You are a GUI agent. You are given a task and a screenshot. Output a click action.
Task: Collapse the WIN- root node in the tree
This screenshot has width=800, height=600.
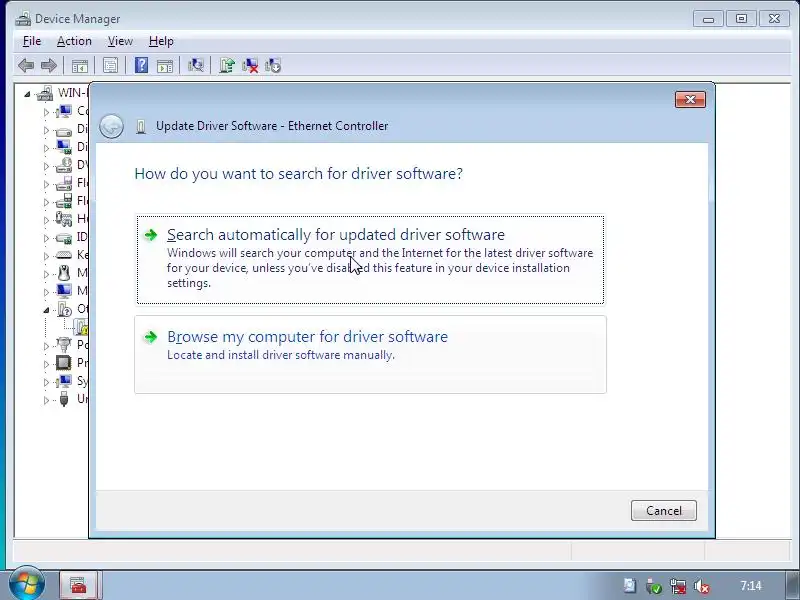28,94
